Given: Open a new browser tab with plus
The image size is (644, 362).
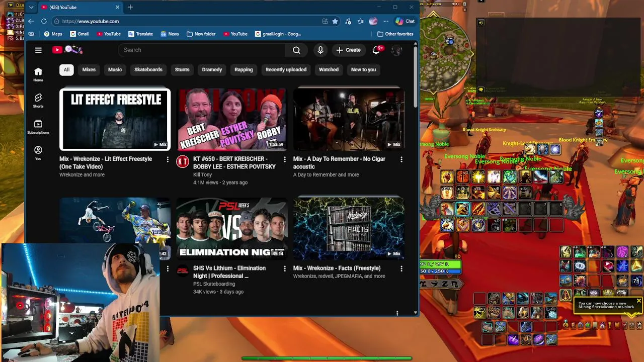Looking at the screenshot, I should click(130, 7).
